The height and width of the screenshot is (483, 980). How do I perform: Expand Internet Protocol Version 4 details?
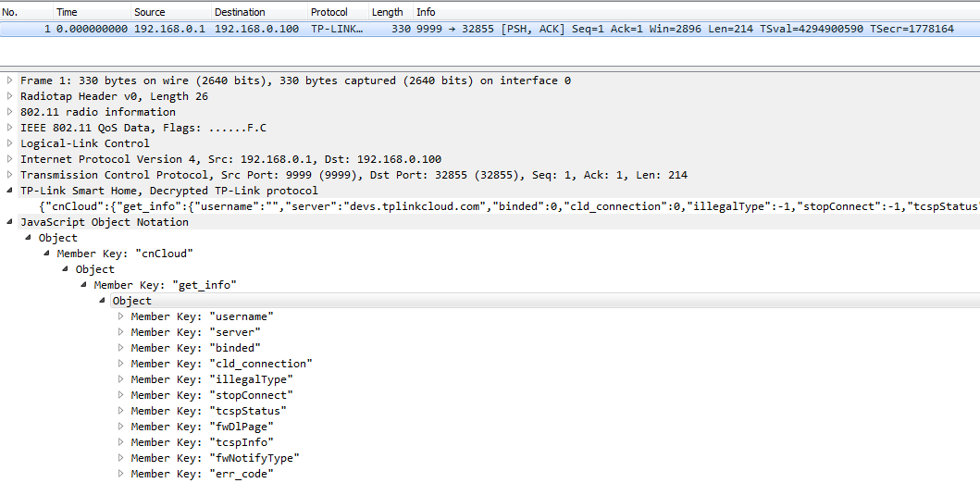click(x=10, y=159)
